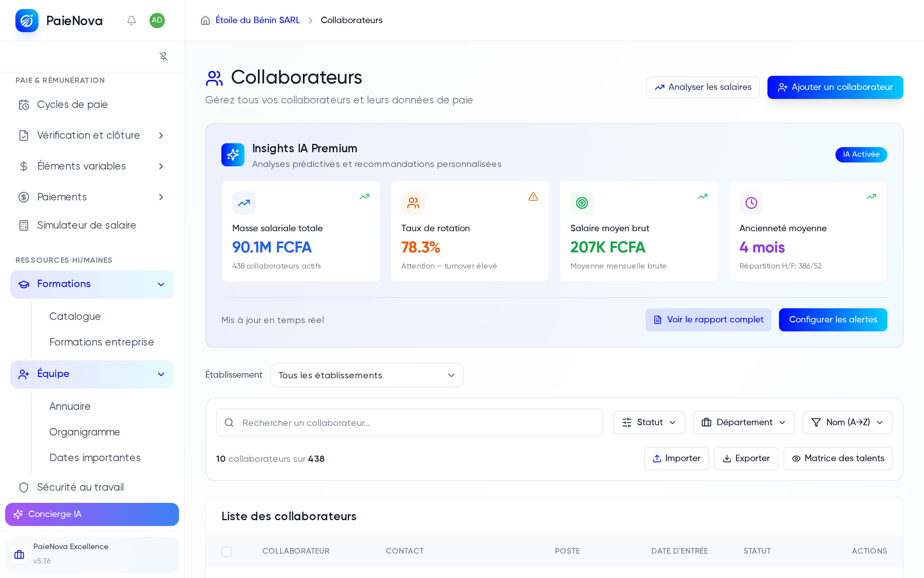
Task: Go to Sécurité au travail
Action: (x=92, y=487)
